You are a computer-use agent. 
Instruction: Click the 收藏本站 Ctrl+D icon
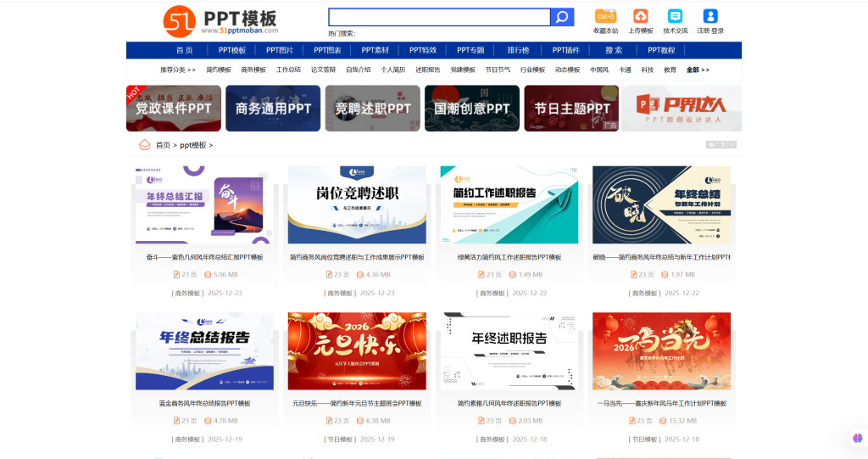coord(605,16)
